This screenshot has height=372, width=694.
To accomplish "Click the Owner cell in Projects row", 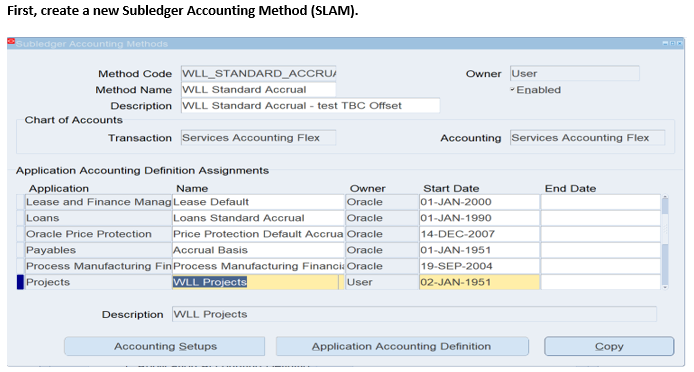I will pos(382,282).
